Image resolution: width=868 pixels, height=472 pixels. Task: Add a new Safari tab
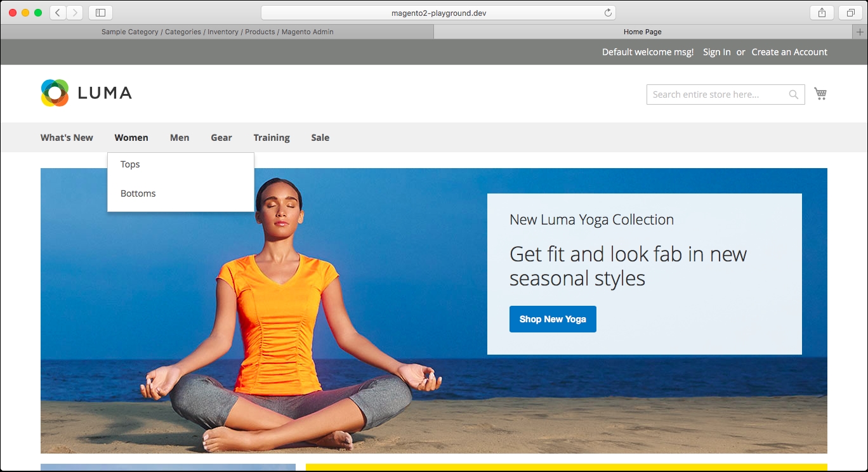coord(860,32)
